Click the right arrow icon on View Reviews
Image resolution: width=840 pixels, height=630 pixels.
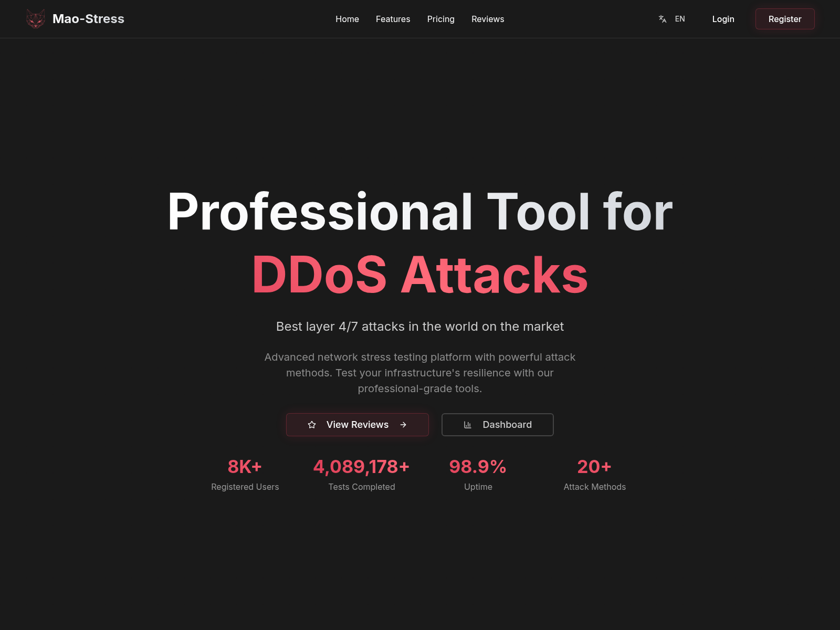click(403, 425)
